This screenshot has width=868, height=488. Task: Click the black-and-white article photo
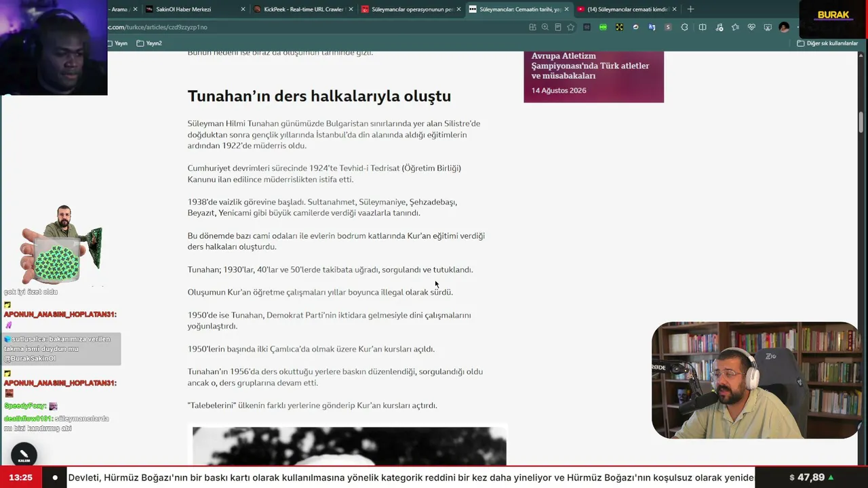[349, 446]
